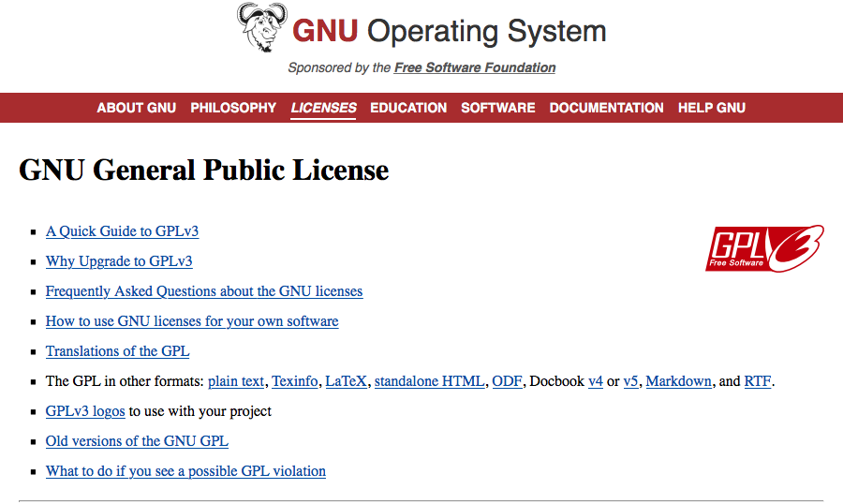Open the Docbook v5 link
843x504 pixels.
pyautogui.click(x=630, y=381)
